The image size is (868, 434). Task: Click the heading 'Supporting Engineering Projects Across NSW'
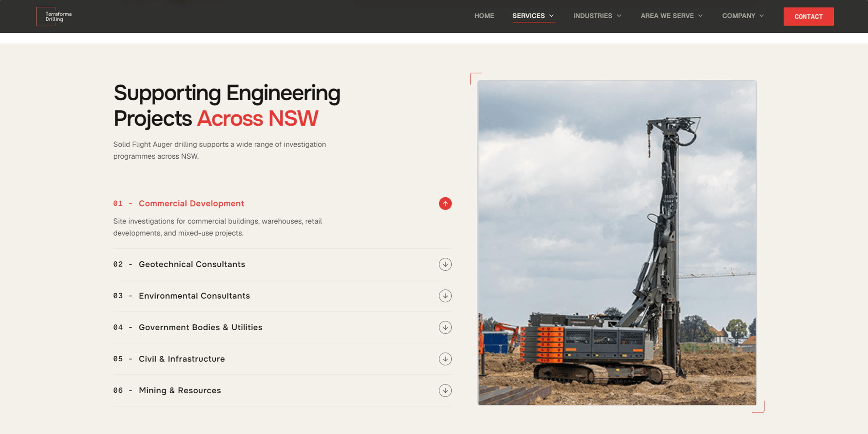(x=227, y=106)
